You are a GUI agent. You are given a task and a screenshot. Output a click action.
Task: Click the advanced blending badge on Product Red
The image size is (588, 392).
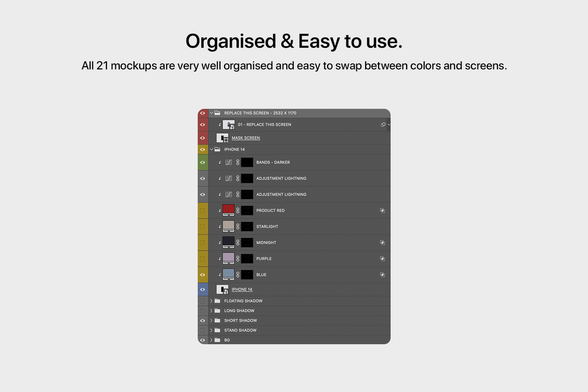tap(383, 211)
